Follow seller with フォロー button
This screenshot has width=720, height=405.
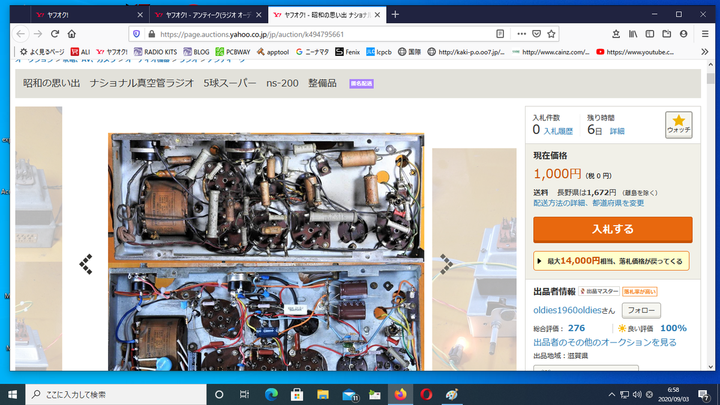pos(641,310)
